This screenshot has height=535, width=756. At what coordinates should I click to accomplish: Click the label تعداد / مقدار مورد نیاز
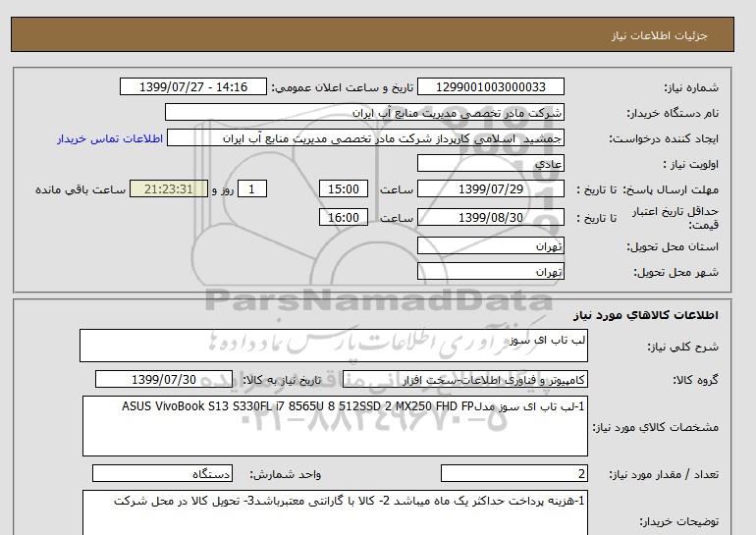(664, 475)
